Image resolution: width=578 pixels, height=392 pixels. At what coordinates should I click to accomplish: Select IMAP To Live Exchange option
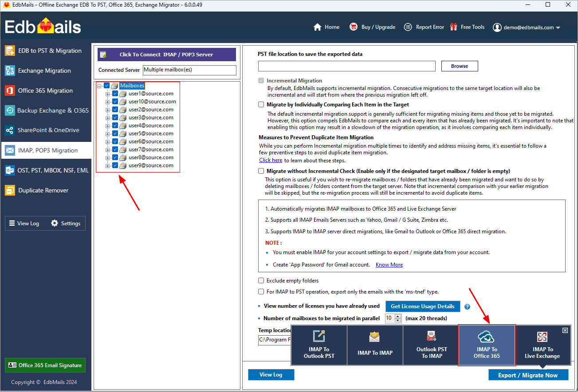(x=542, y=345)
